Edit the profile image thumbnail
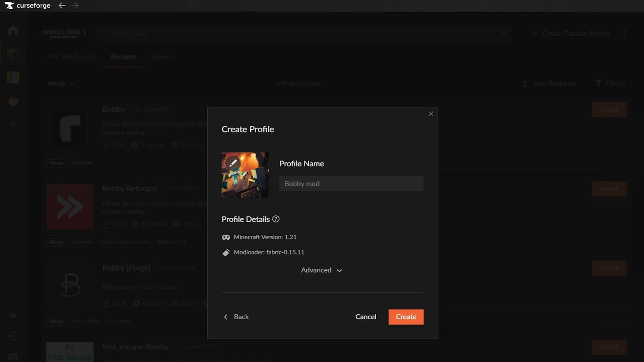The height and width of the screenshot is (362, 644). (233, 163)
